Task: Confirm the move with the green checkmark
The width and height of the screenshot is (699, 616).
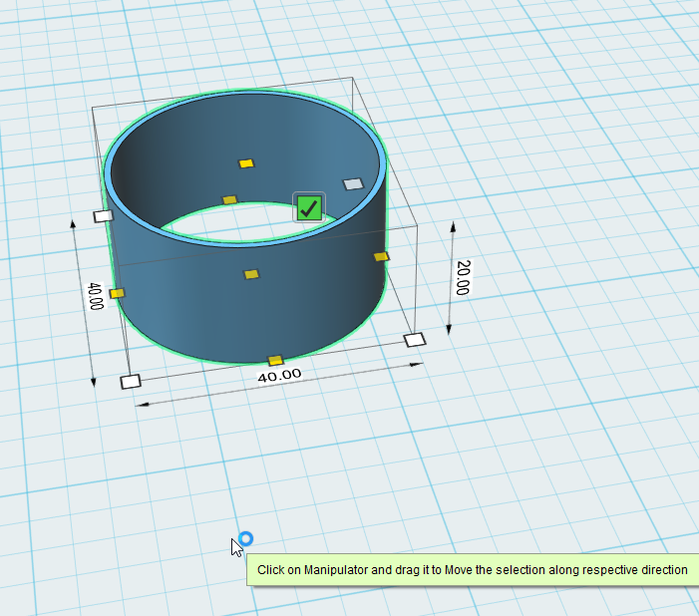Action: pyautogui.click(x=309, y=207)
